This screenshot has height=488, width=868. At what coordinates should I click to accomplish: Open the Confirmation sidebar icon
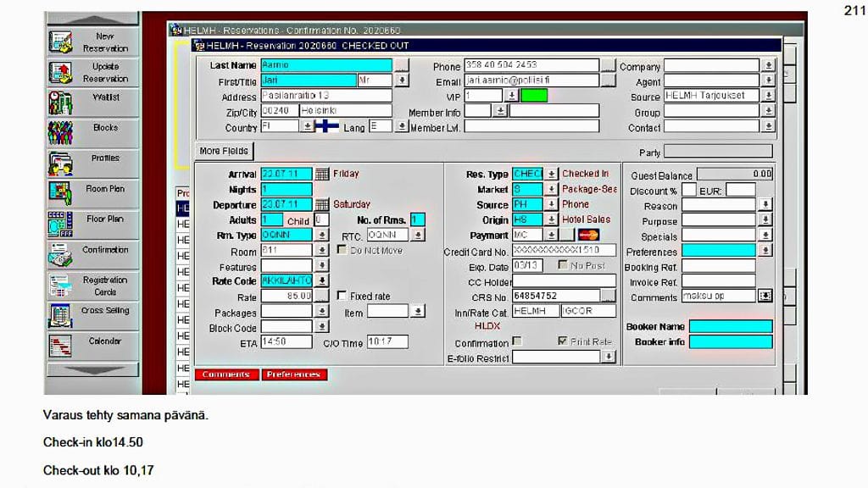[60, 255]
